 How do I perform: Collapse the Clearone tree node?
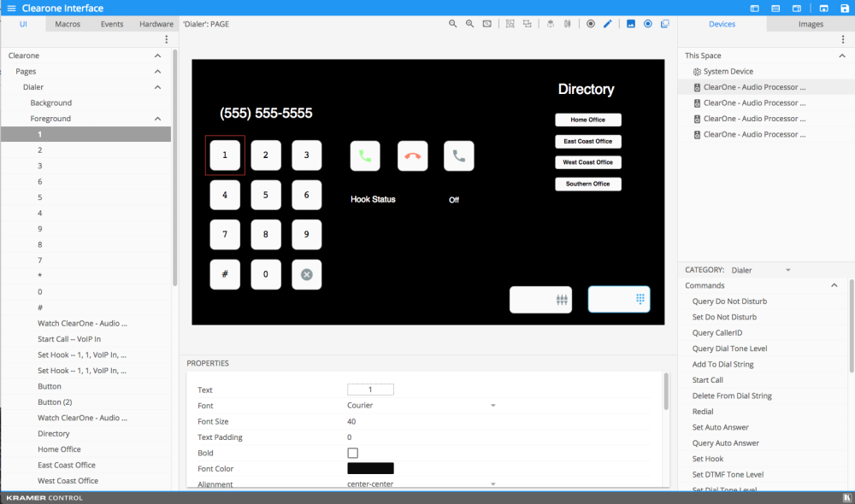pyautogui.click(x=157, y=56)
